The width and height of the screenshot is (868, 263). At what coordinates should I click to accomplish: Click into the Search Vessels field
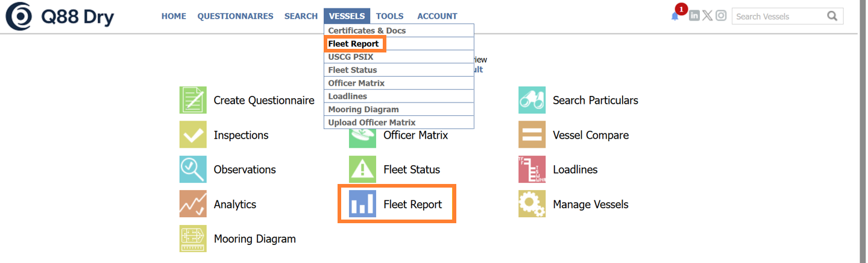click(x=778, y=16)
